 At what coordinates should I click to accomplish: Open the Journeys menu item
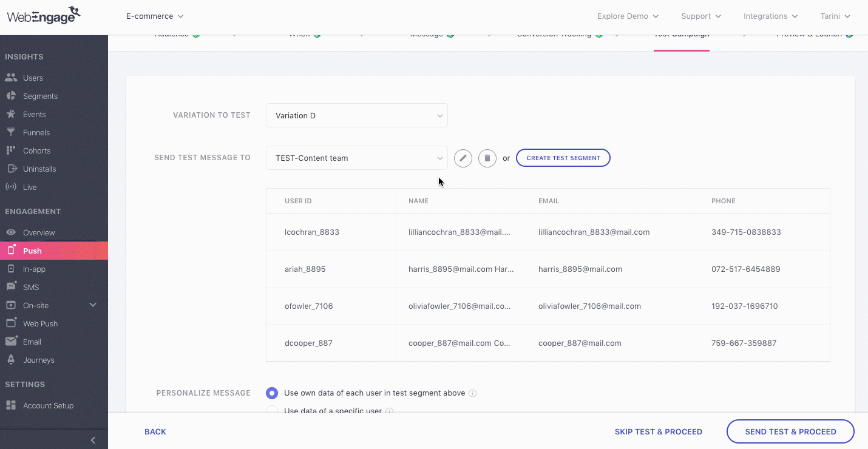click(38, 360)
